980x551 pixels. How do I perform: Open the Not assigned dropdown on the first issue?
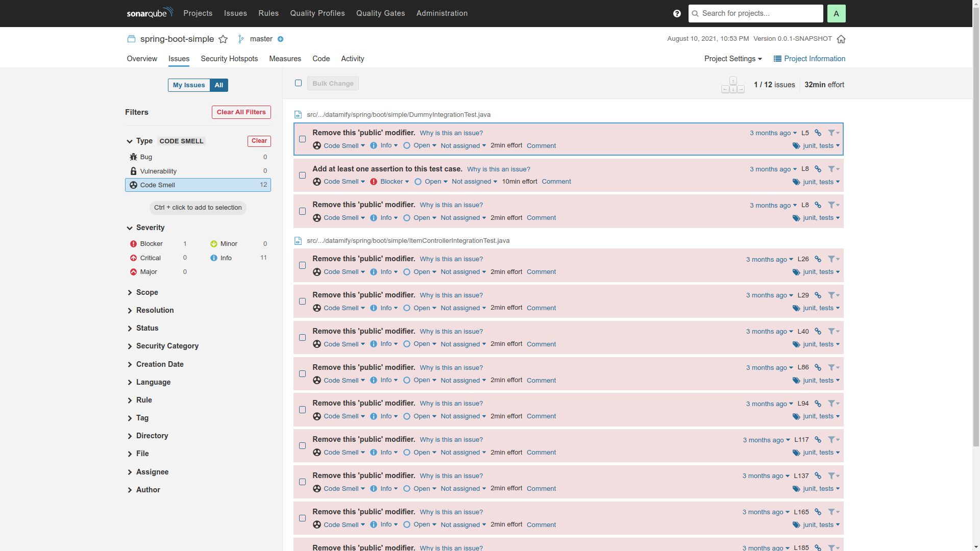point(462,145)
